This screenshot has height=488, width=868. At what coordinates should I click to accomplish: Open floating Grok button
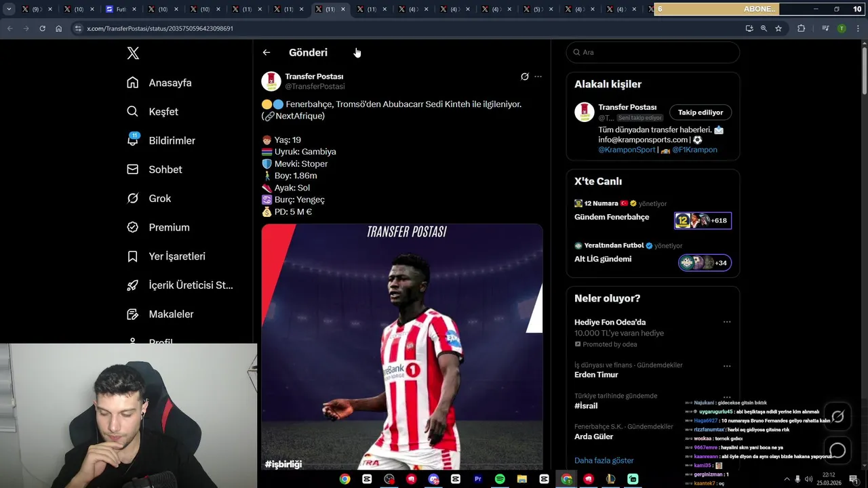(837, 417)
